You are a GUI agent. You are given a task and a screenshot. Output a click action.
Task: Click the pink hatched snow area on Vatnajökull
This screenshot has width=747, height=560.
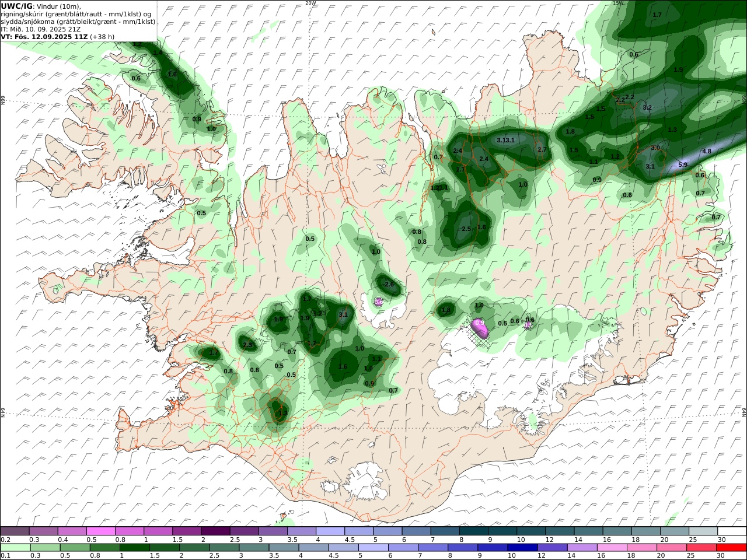480,330
